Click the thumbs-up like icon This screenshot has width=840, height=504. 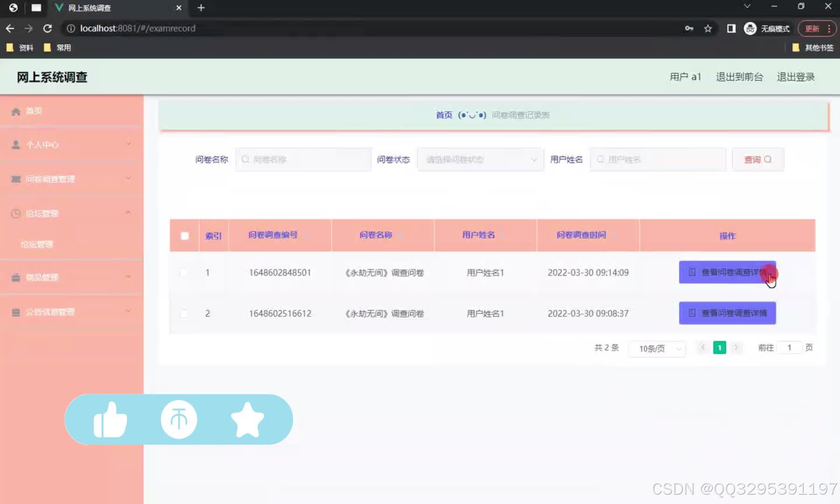click(x=110, y=420)
